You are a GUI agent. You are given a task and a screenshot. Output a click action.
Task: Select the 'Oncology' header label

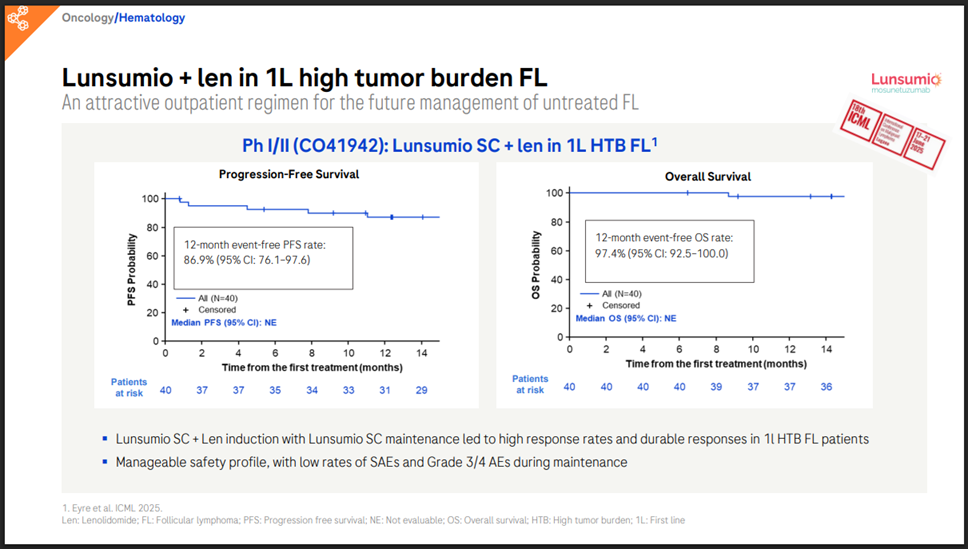coord(88,17)
